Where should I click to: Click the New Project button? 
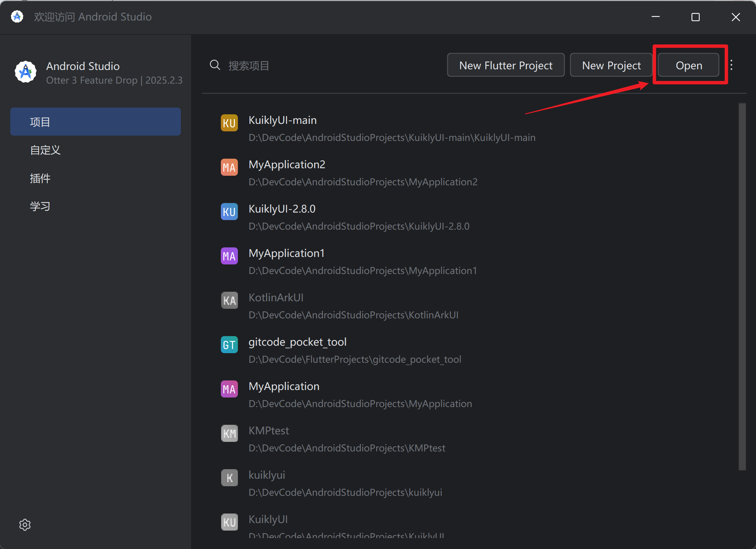611,65
